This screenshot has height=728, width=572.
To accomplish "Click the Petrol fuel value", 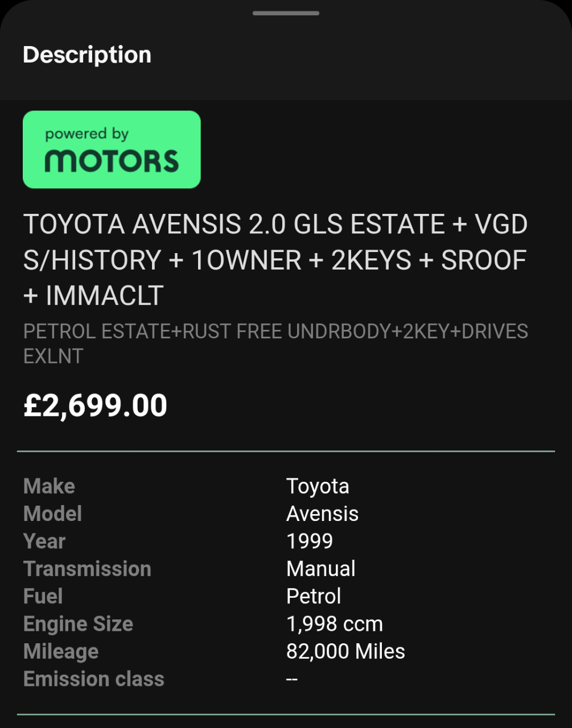I will pyautogui.click(x=314, y=596).
